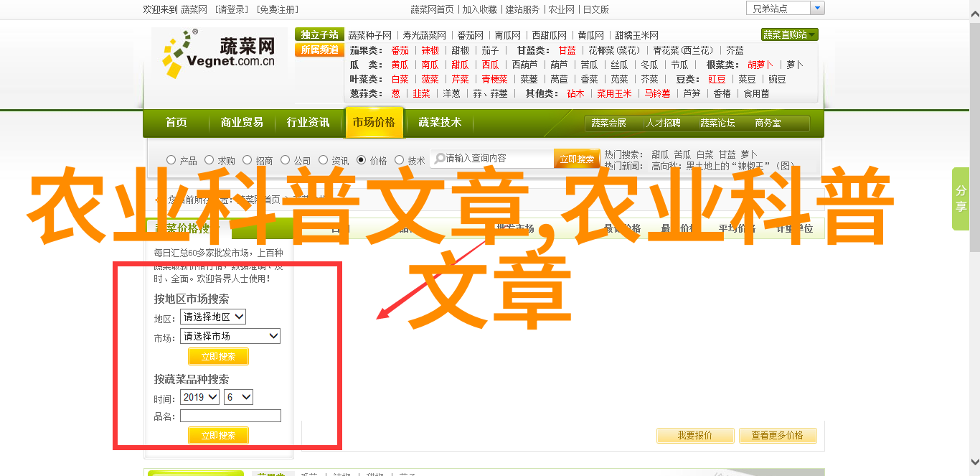Click the 立即搜索 button beside query box
Screen dimensions: 980x476
577,159
